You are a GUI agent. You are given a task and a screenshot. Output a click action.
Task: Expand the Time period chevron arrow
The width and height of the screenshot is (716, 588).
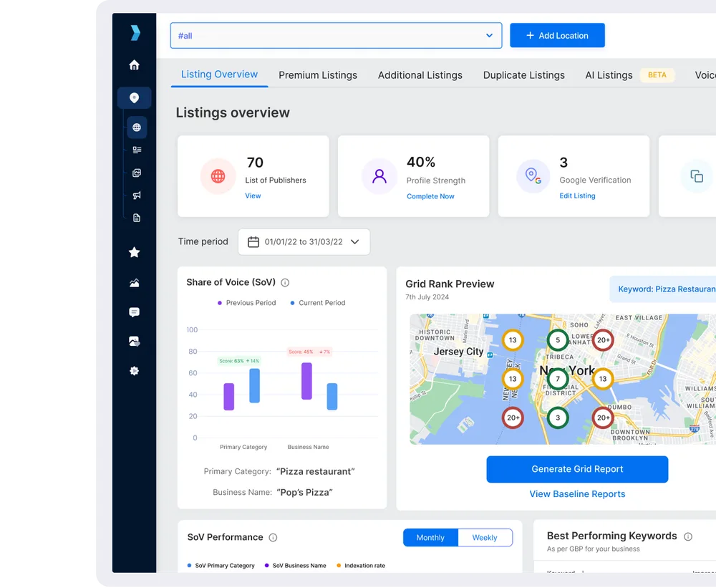coord(355,241)
